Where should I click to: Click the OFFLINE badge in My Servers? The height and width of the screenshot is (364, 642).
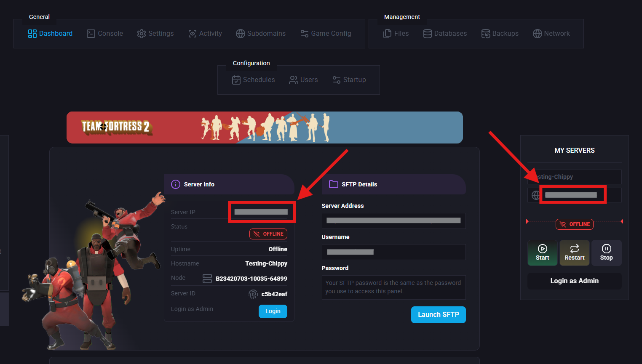tap(575, 224)
